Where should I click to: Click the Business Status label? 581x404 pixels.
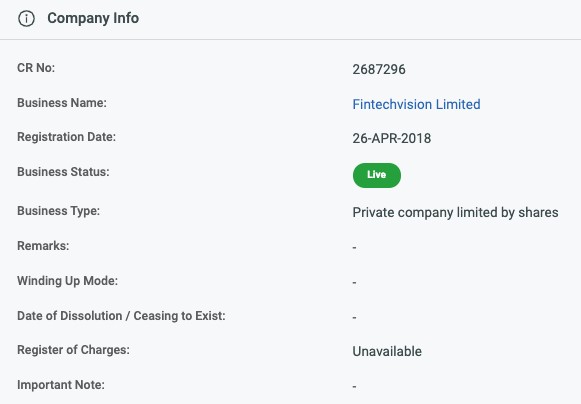[63, 172]
